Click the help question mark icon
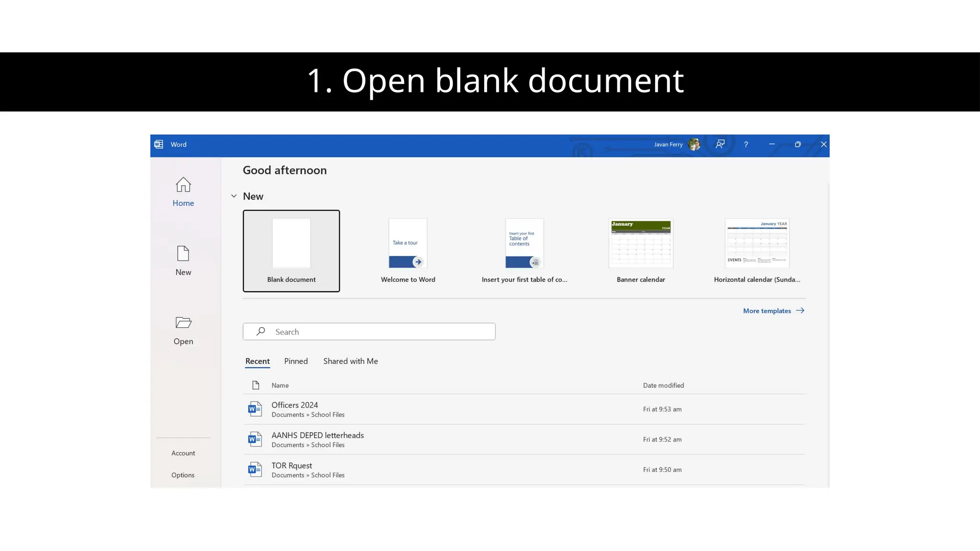This screenshot has width=980, height=551. [x=746, y=144]
